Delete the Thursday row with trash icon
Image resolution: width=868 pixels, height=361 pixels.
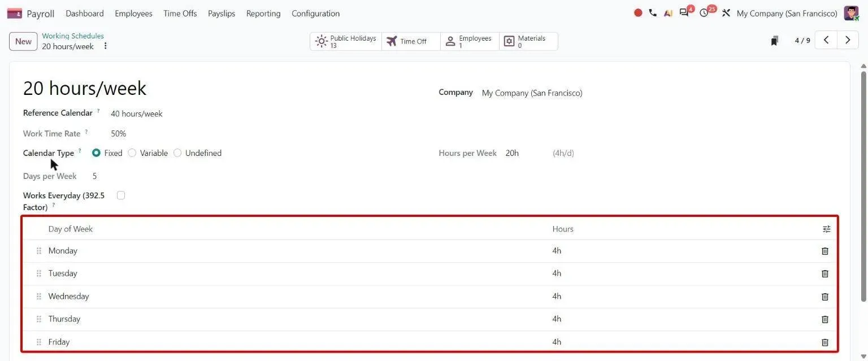pos(825,319)
